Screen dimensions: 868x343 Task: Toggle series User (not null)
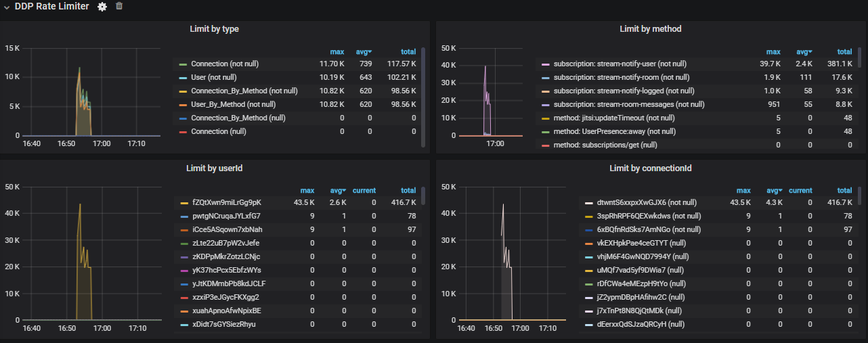(214, 77)
